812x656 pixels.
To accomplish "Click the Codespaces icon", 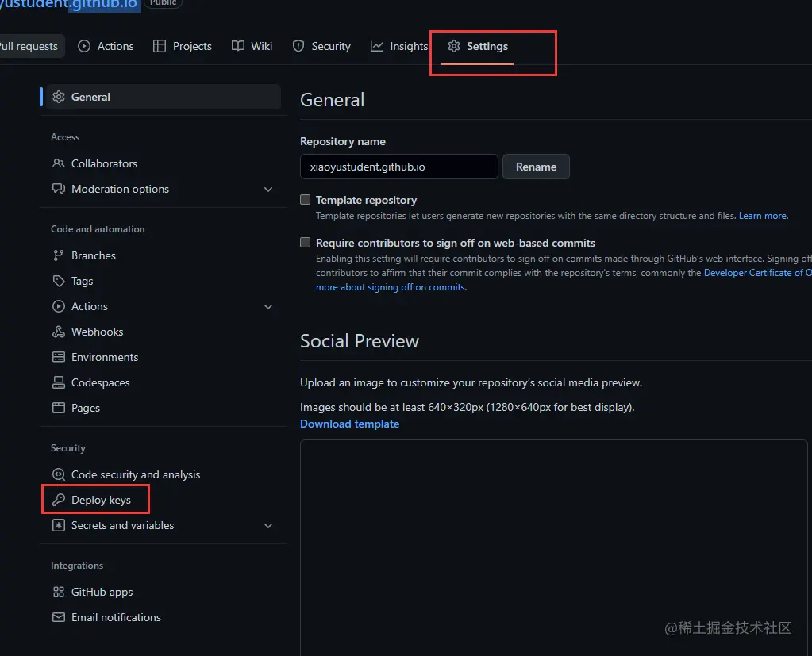I will [59, 382].
